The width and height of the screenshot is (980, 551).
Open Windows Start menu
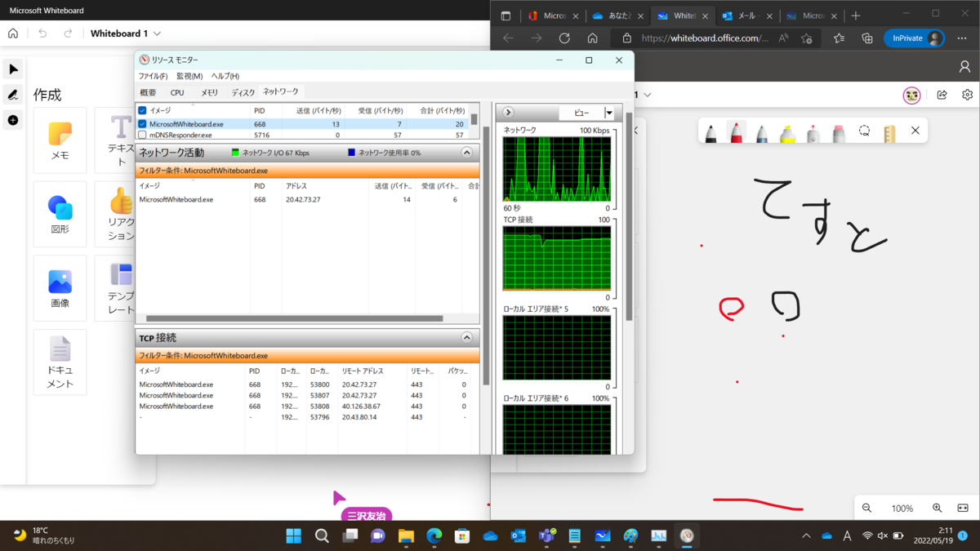tap(293, 535)
